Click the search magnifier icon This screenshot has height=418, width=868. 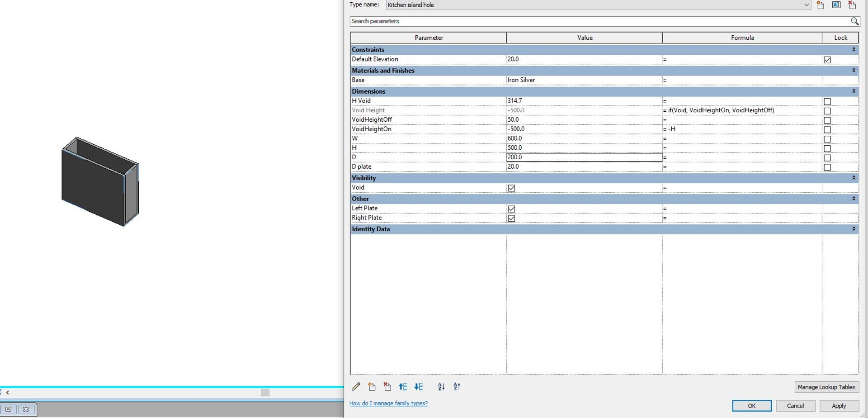(x=854, y=21)
